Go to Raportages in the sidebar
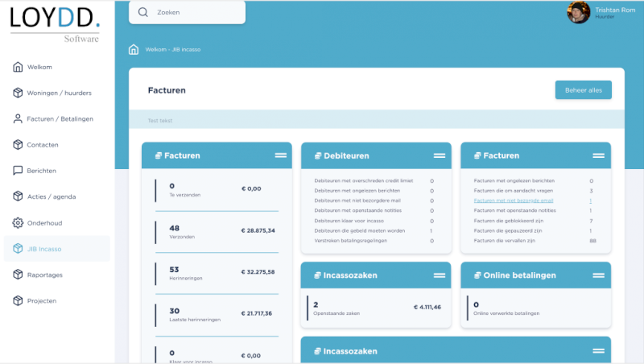Viewport: 644px width, 364px height. pyautogui.click(x=44, y=275)
